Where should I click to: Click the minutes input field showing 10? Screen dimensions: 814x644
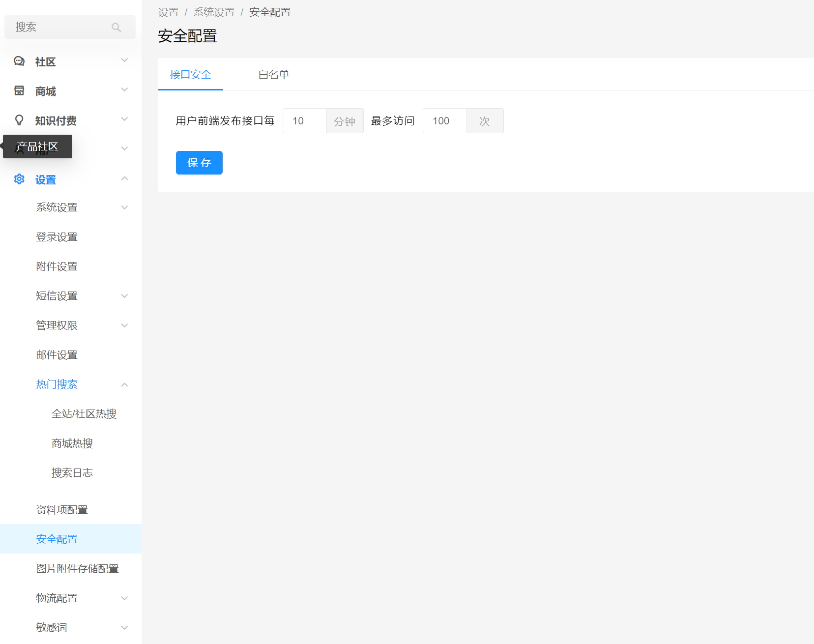tap(305, 121)
